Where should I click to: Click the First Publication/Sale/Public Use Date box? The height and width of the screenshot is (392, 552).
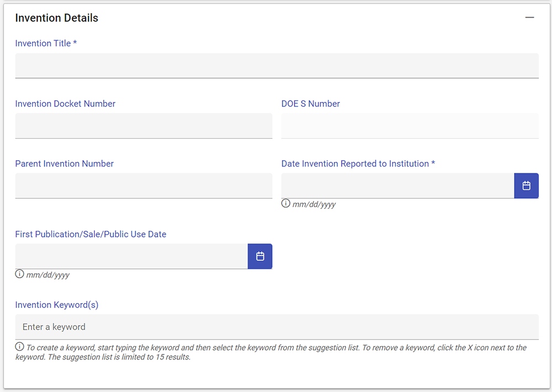coord(131,257)
